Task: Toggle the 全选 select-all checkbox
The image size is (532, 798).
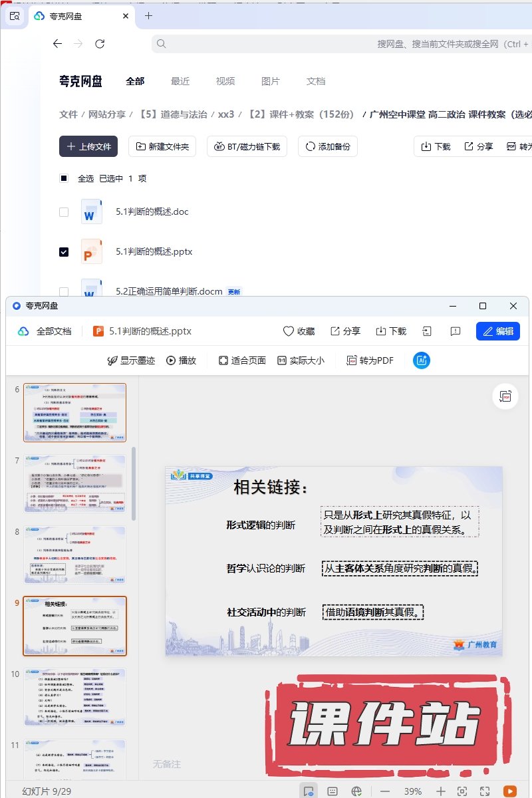Action: (64, 178)
